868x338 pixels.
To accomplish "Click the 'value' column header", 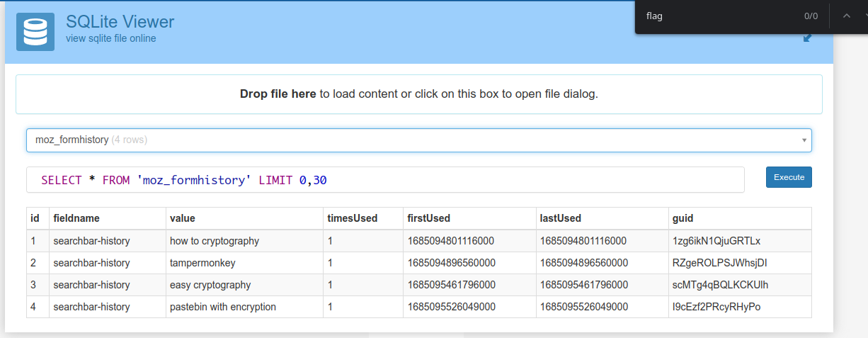I will [183, 218].
